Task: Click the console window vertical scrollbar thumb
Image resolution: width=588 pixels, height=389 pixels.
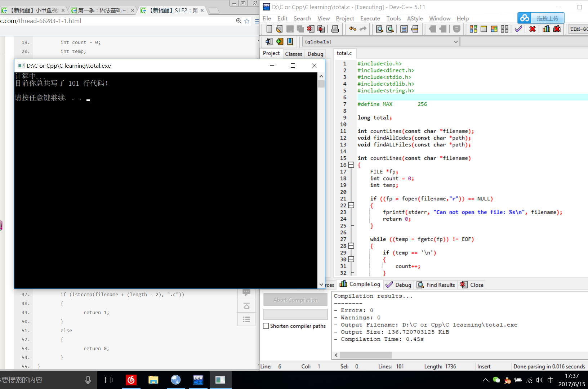Action: [321, 84]
